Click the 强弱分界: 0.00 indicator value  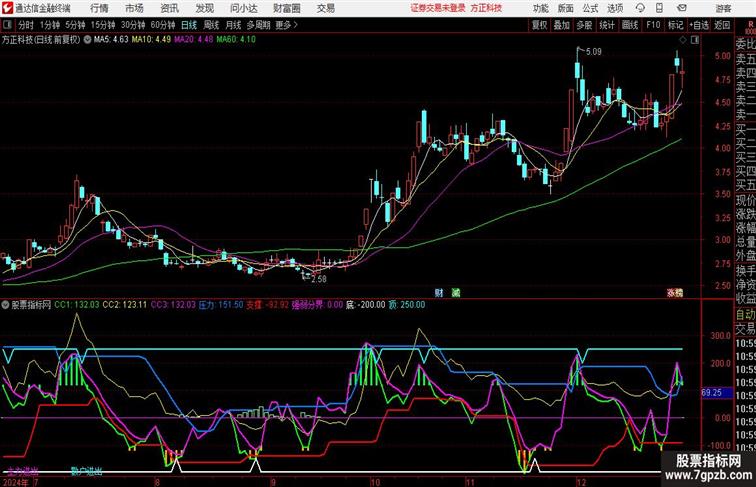click(317, 305)
